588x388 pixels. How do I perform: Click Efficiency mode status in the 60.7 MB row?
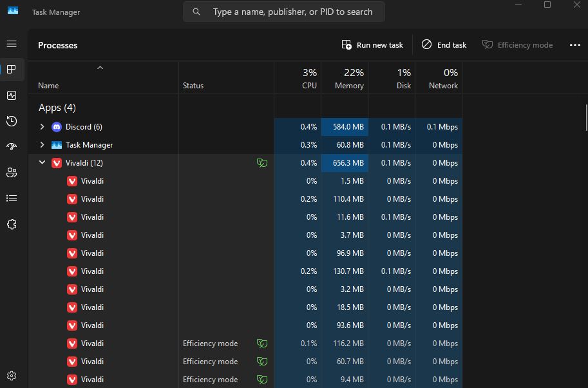pos(211,362)
